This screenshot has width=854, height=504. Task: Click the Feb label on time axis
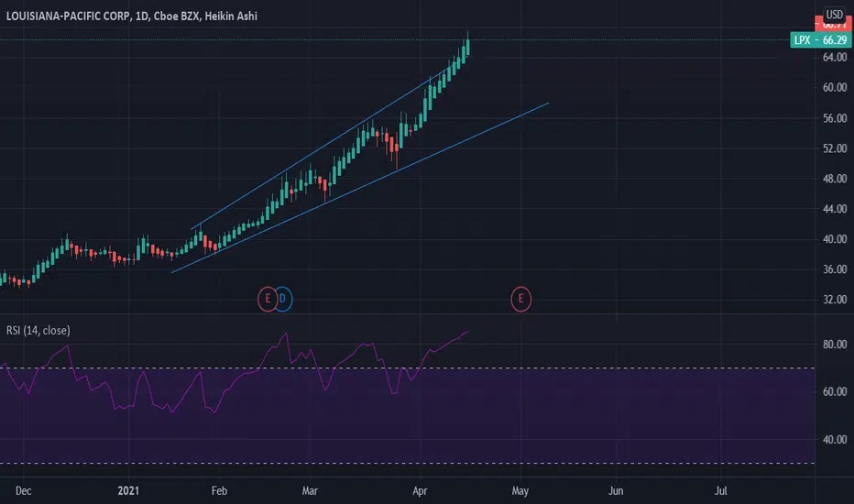(219, 491)
